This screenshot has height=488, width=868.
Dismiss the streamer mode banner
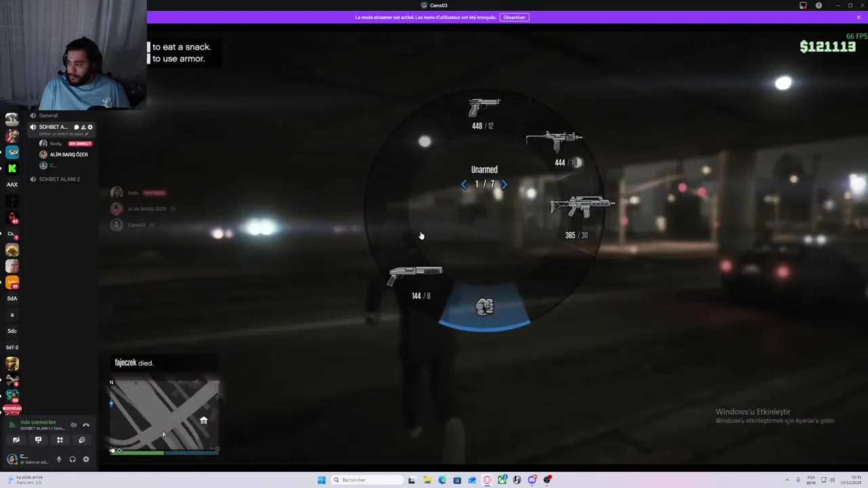(859, 17)
